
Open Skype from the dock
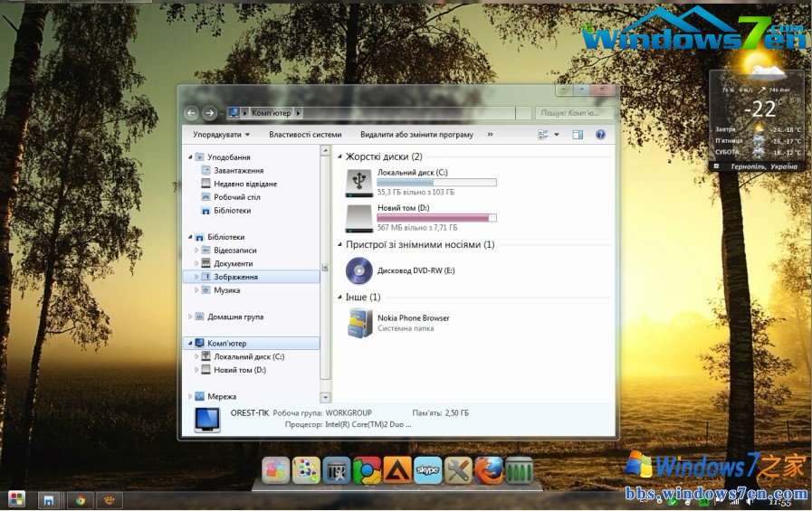[428, 470]
